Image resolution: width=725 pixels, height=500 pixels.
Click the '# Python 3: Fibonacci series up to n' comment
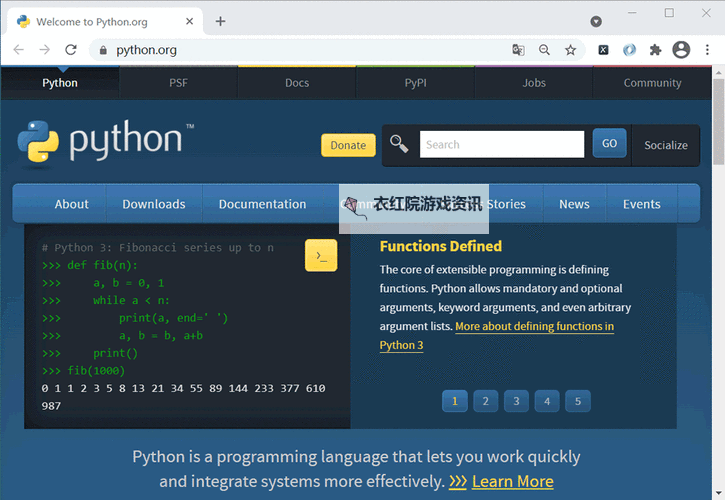tap(158, 248)
